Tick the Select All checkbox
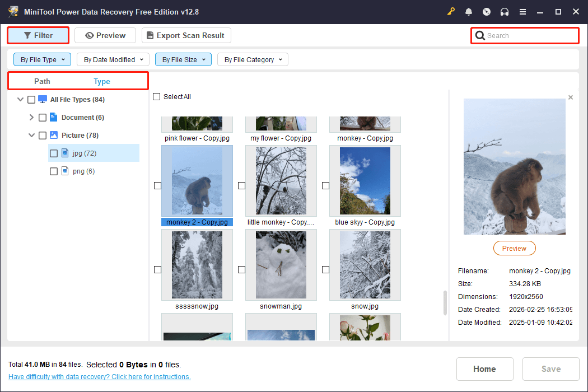 [x=157, y=97]
